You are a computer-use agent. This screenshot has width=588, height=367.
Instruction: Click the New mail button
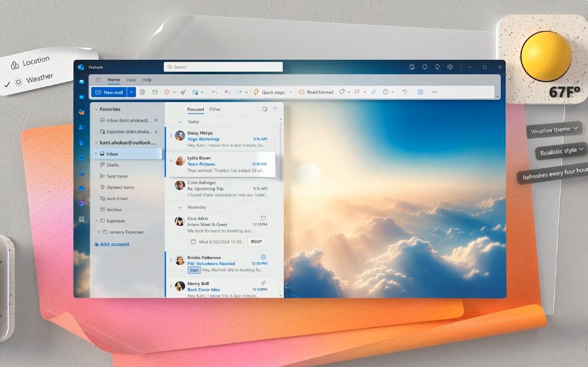(109, 92)
